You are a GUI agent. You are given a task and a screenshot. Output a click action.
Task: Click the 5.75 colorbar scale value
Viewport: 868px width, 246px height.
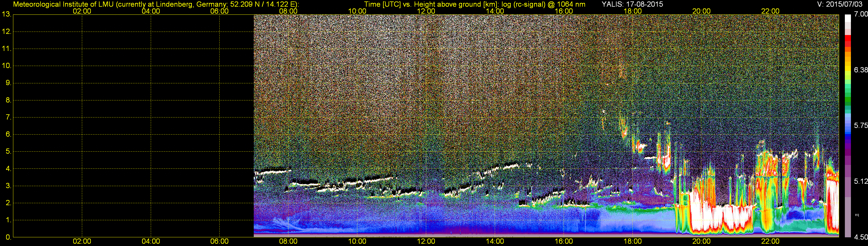(860, 125)
